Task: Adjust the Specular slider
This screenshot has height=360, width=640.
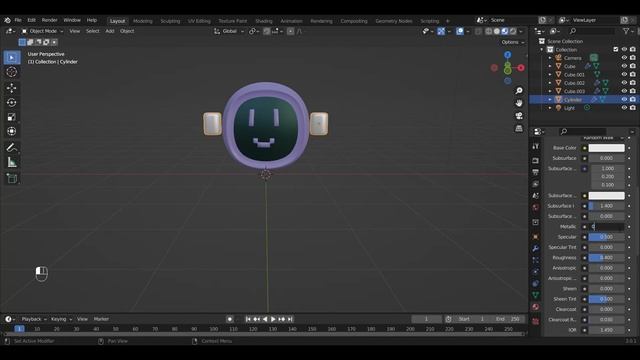Action: (x=606, y=237)
